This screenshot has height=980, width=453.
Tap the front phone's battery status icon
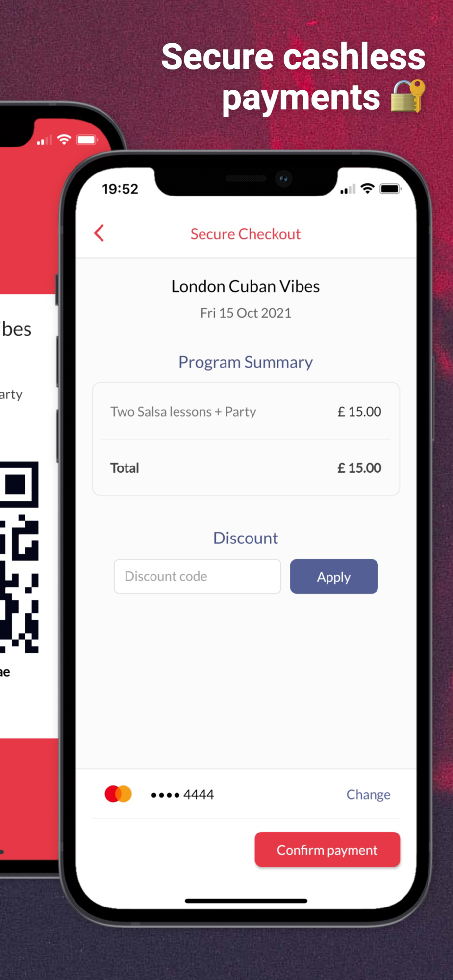click(x=391, y=189)
